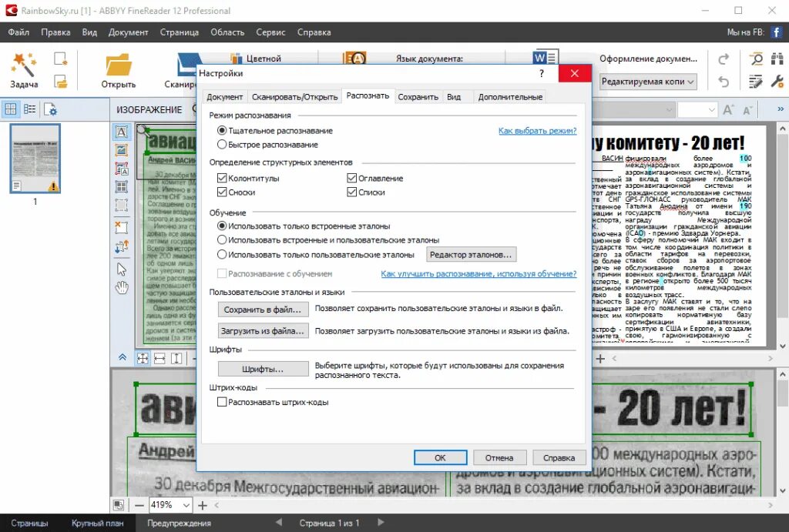The width and height of the screenshot is (789, 532).
Task: Switch to the Вид tab in settings
Action: tap(454, 97)
